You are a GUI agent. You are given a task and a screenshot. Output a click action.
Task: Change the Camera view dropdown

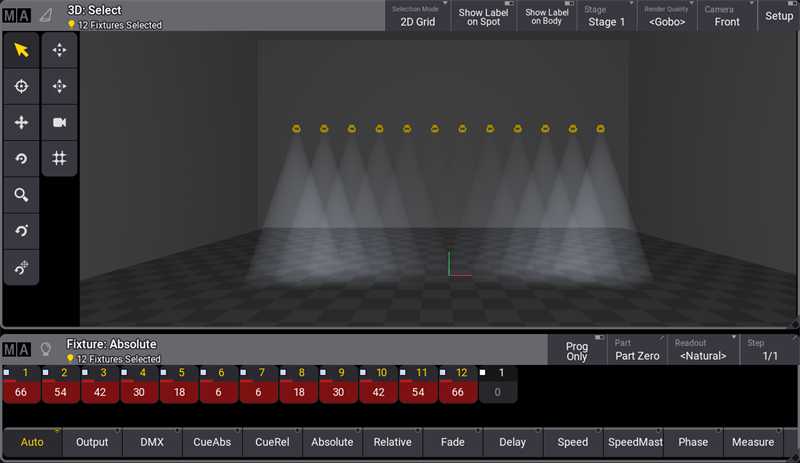point(727,16)
